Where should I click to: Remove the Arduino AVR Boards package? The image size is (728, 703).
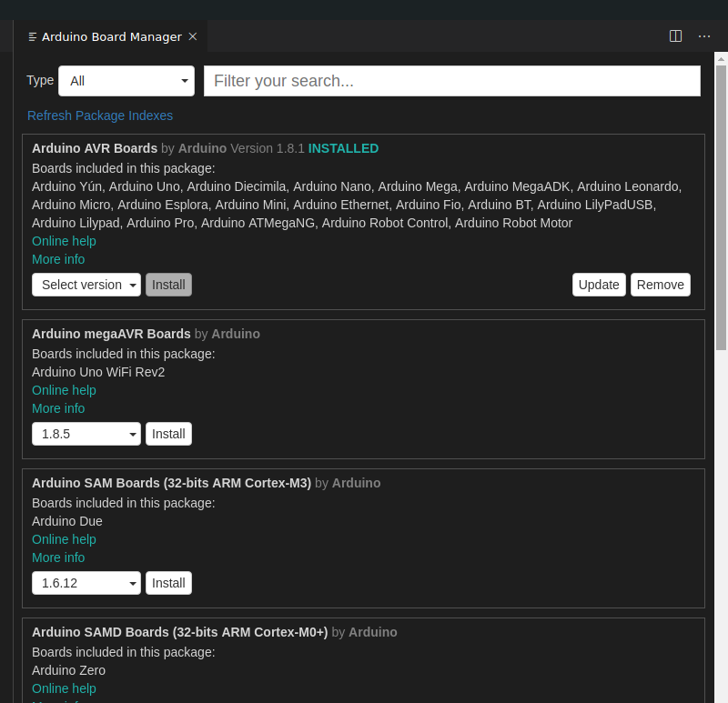click(661, 285)
